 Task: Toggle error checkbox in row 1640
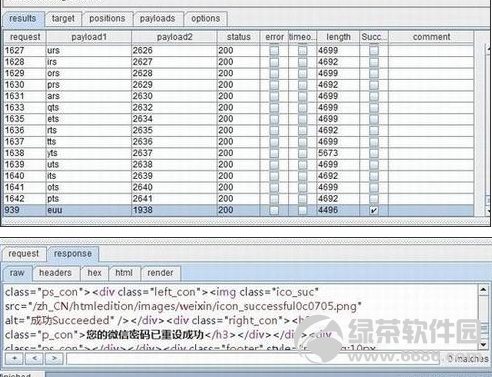click(x=274, y=176)
